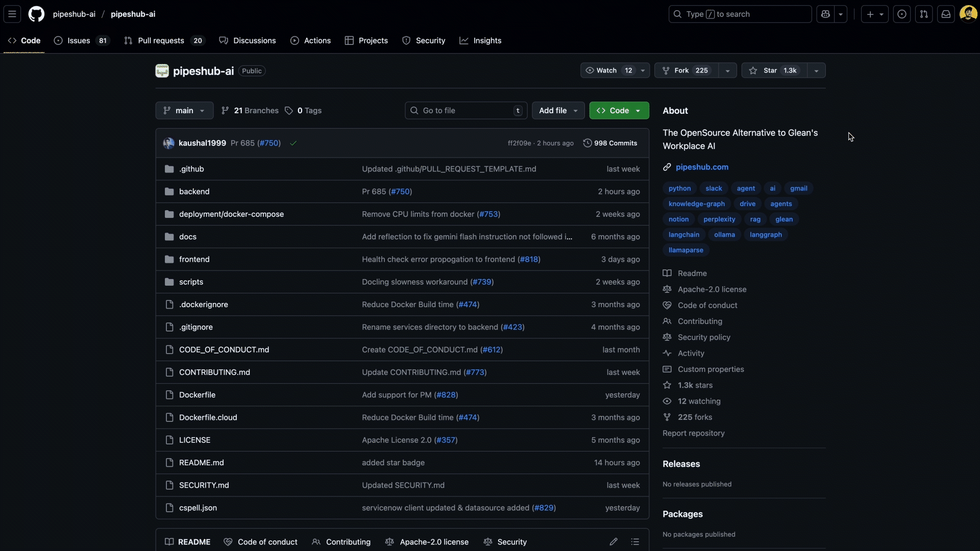Click the search magnifier in Go to file
The height and width of the screenshot is (551, 980).
click(x=414, y=110)
